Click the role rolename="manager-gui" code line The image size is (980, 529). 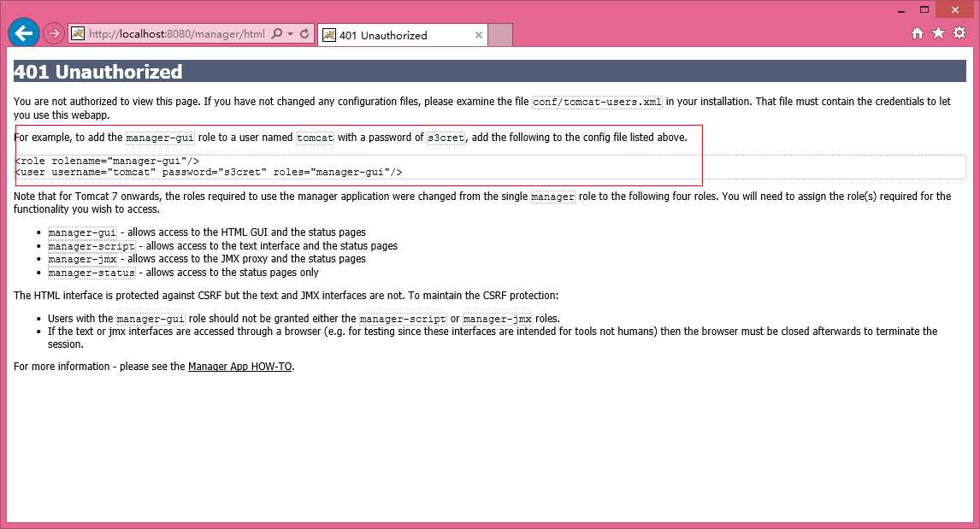coord(107,162)
